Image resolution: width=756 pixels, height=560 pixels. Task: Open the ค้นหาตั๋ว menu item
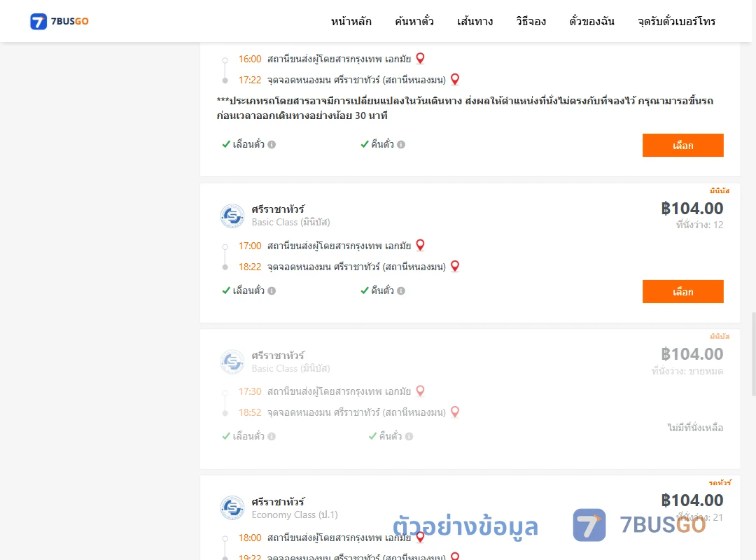pyautogui.click(x=414, y=21)
